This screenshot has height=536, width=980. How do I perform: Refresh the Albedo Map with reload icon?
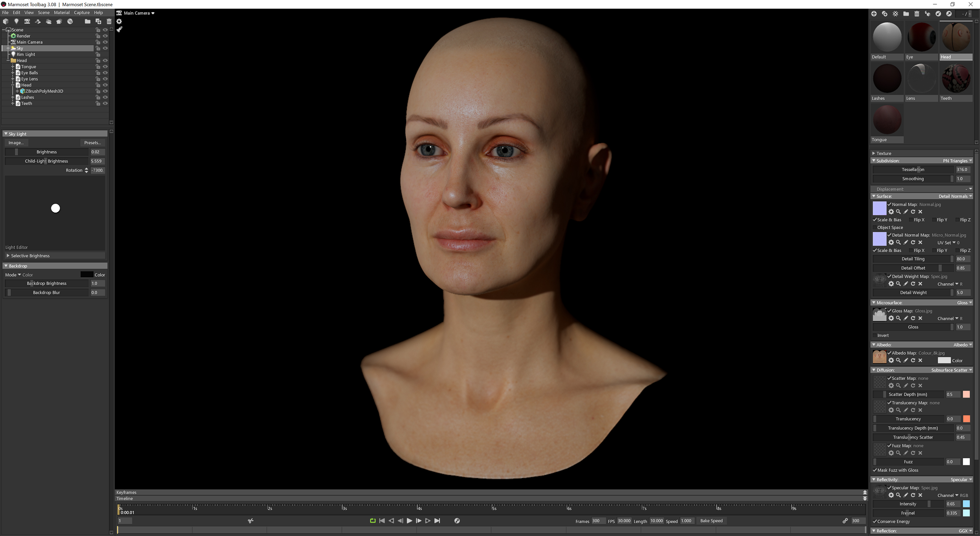click(x=913, y=360)
